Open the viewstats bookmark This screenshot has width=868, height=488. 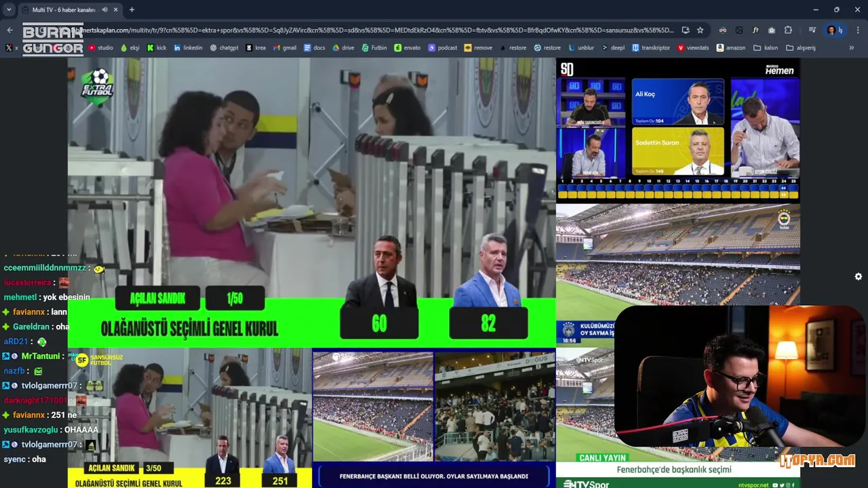point(693,48)
